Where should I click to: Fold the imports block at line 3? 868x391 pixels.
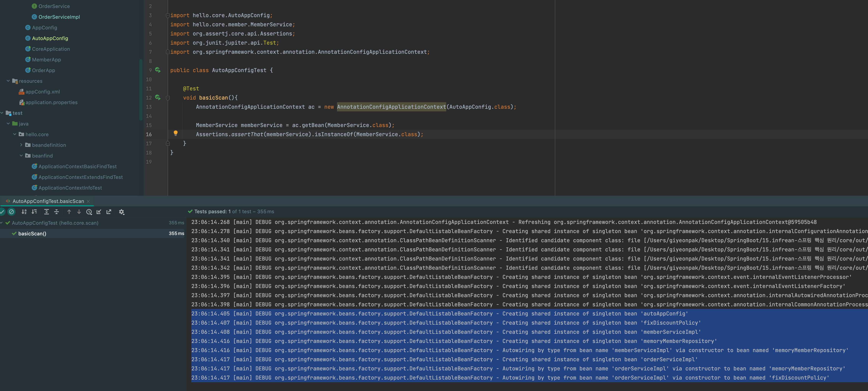tap(167, 15)
